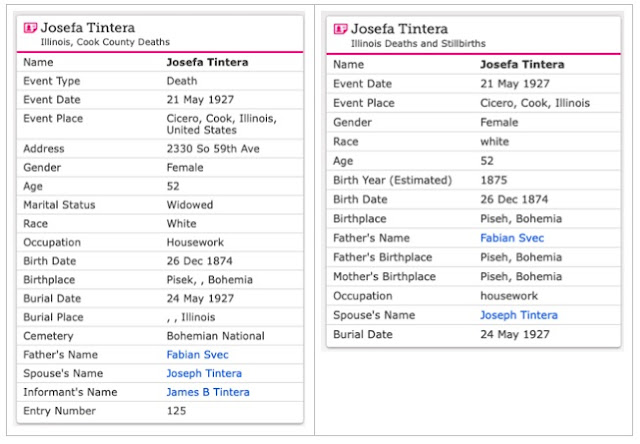This screenshot has width=640, height=444.
Task: Click Birth Year (Estimated) 1875 value
Action: tap(495, 180)
